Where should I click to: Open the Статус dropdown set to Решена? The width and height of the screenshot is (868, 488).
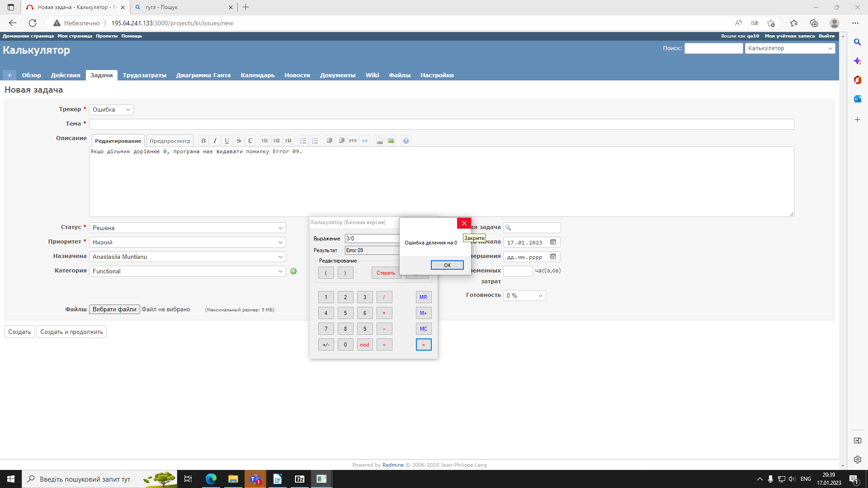[x=187, y=228]
